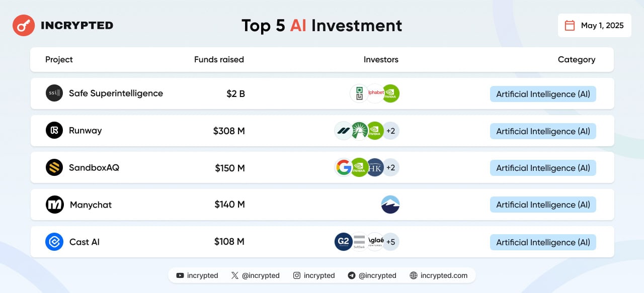Click the May 1, 2025 date box
The height and width of the screenshot is (293, 644).
click(594, 26)
